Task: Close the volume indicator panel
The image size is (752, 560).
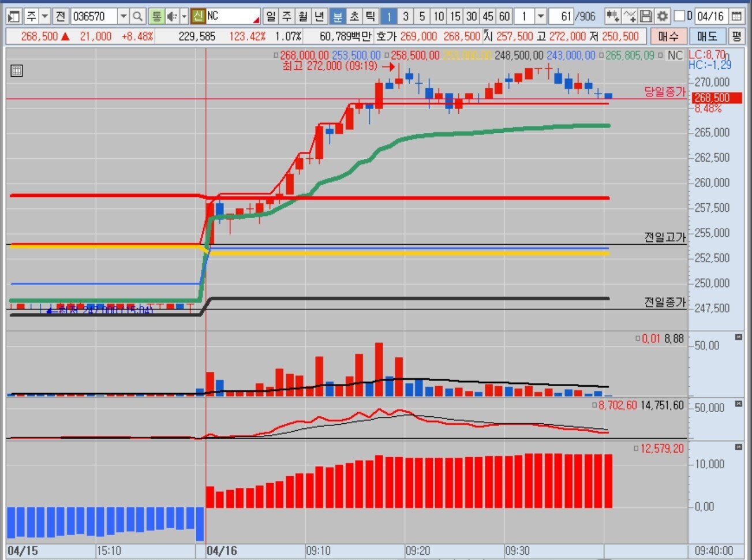Action: pyautogui.click(x=739, y=337)
